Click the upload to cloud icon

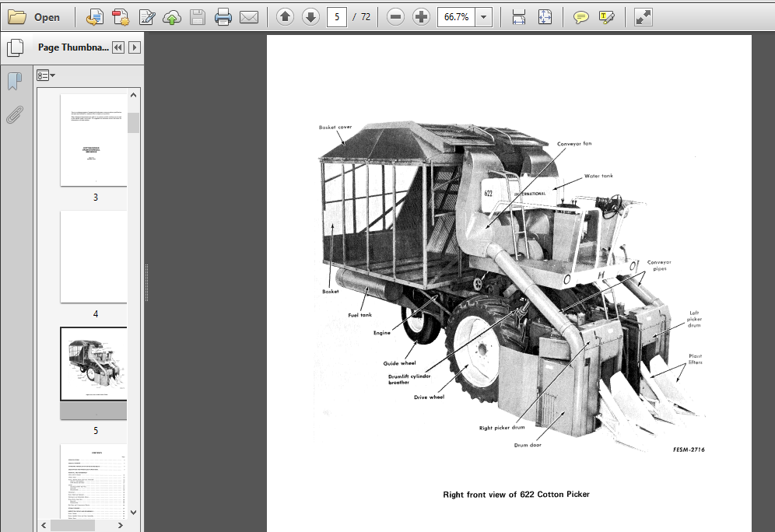[172, 17]
